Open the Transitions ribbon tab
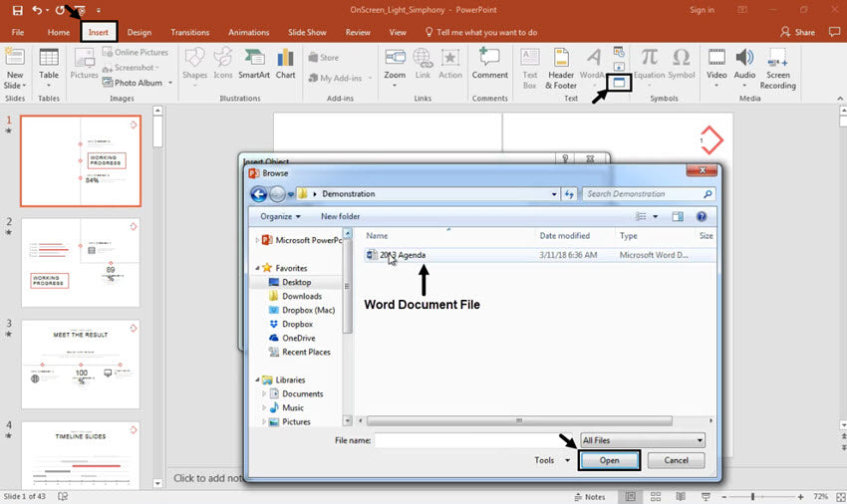 189,33
